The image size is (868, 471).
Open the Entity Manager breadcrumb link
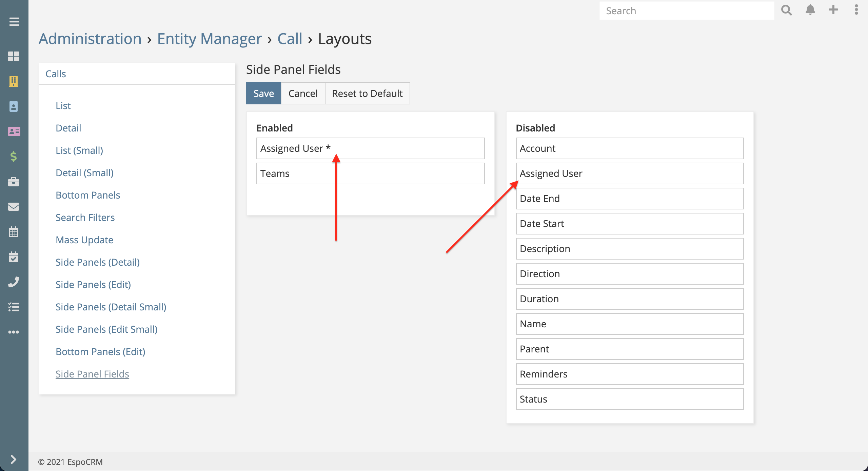point(210,38)
